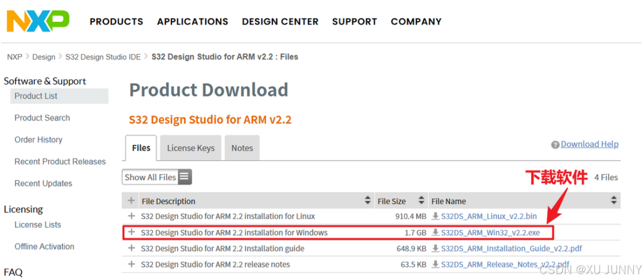Click the FAQ sidebar heading
Screen dimensions: 644x280
pyautogui.click(x=13, y=272)
